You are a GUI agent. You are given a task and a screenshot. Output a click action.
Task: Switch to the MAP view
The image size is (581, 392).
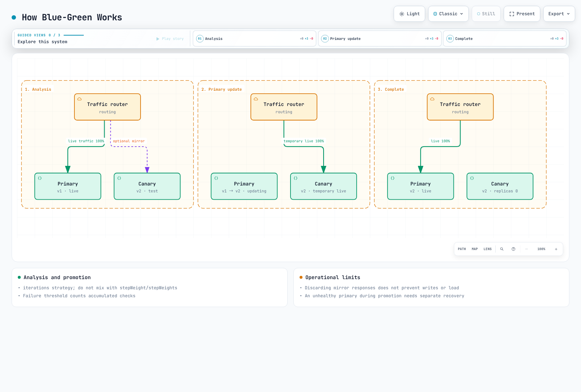pos(475,249)
